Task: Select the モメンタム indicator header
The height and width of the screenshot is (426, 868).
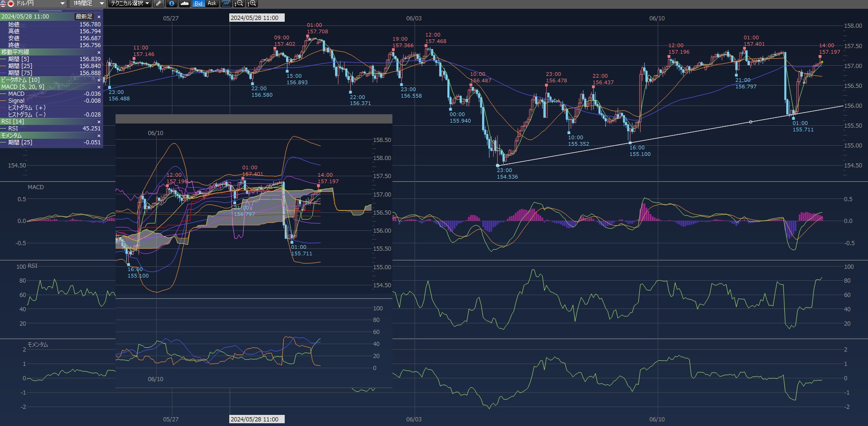Action: click(x=12, y=136)
